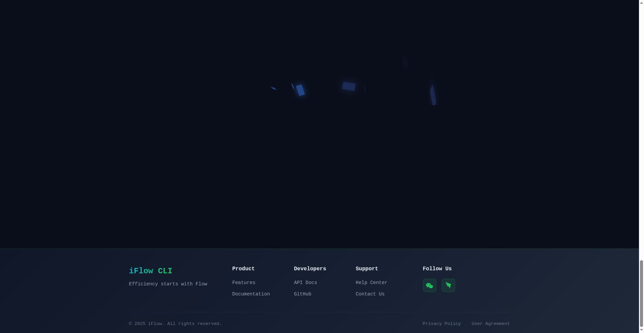Viewport: 644px width, 333px height.
Task: Open the User Agreement link
Action: pyautogui.click(x=490, y=324)
